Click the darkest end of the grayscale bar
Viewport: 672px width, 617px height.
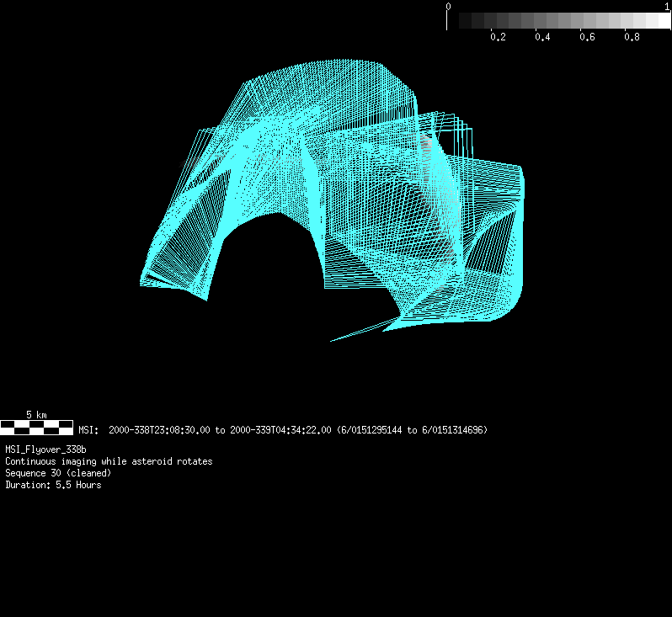(466, 21)
